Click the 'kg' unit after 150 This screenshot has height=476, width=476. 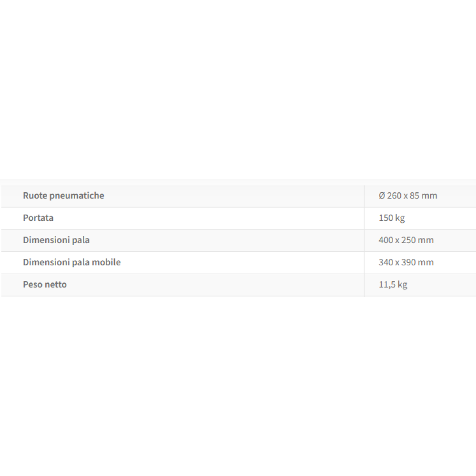pyautogui.click(x=399, y=218)
